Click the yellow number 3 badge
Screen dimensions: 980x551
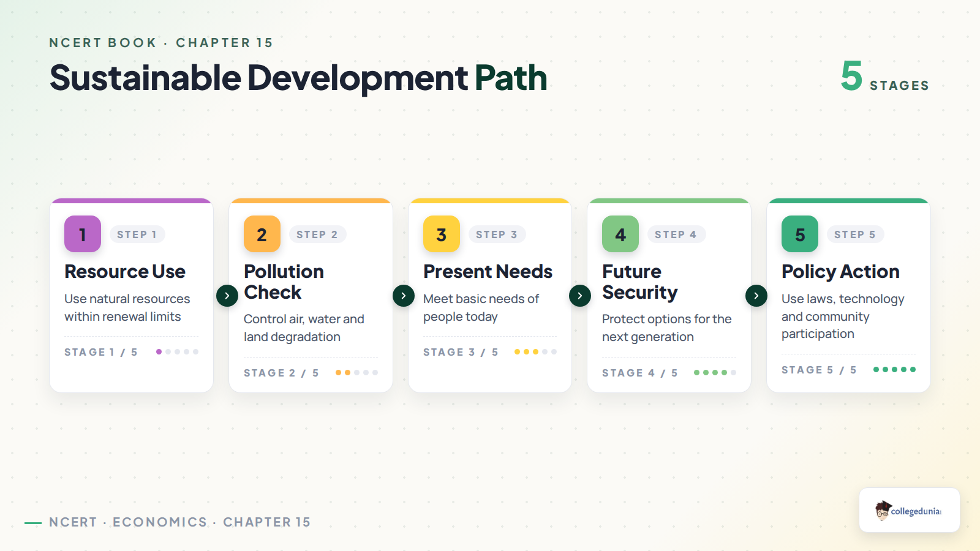pyautogui.click(x=442, y=234)
